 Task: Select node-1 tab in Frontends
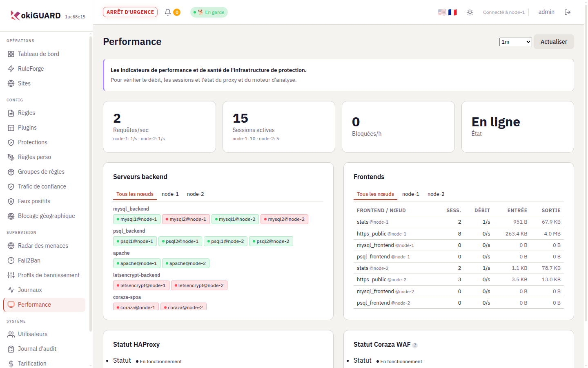click(x=411, y=194)
